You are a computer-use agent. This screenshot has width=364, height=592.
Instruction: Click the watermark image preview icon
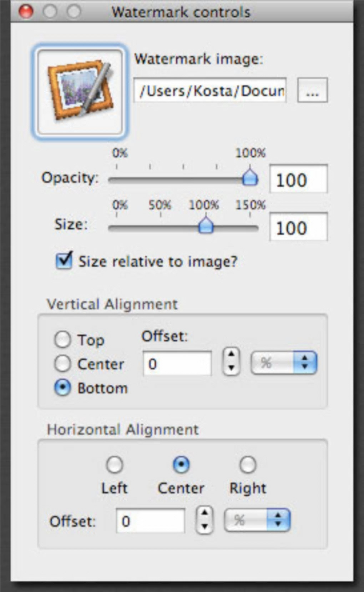[80, 91]
